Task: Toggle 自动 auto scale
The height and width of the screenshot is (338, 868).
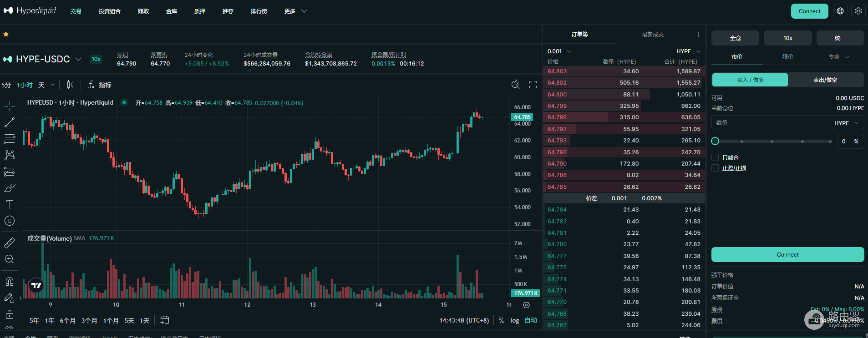Action: (x=531, y=320)
